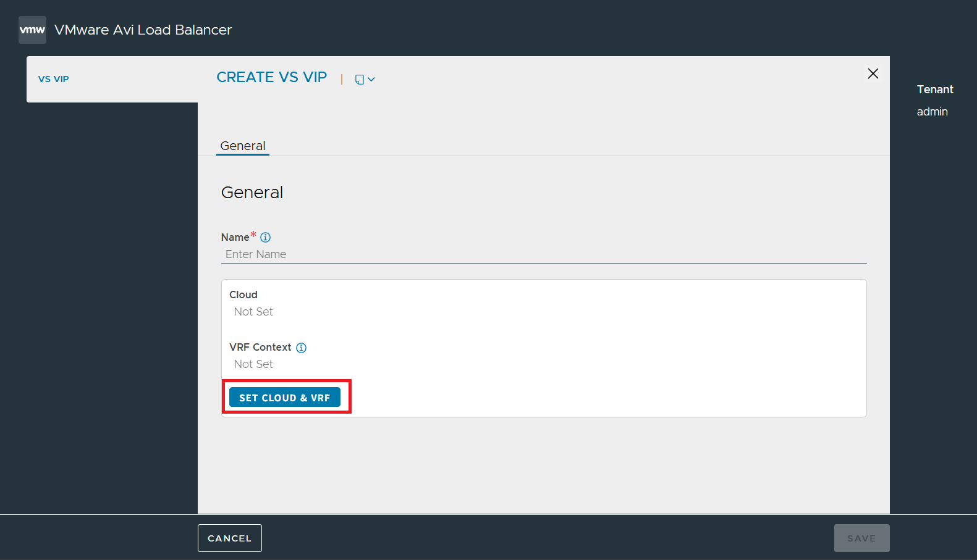Open the info icon beside VRF Context
Viewport: 977px width, 560px height.
pyautogui.click(x=302, y=348)
